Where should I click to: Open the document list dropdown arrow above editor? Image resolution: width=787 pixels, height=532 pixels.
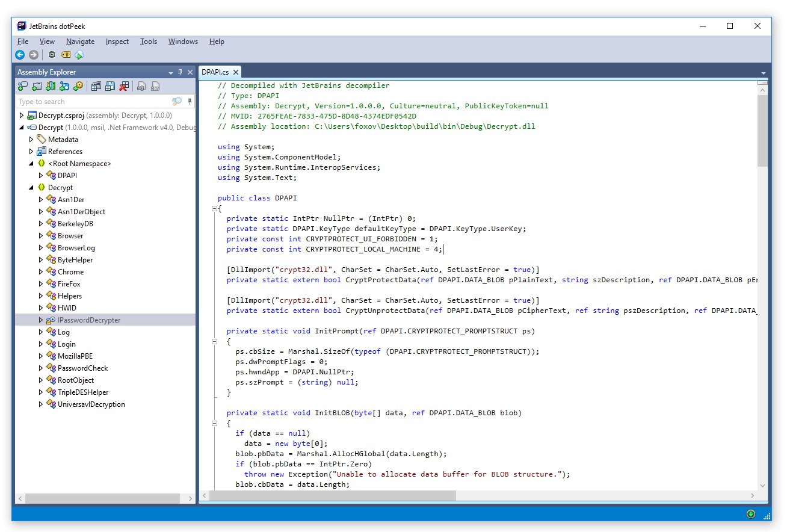763,72
